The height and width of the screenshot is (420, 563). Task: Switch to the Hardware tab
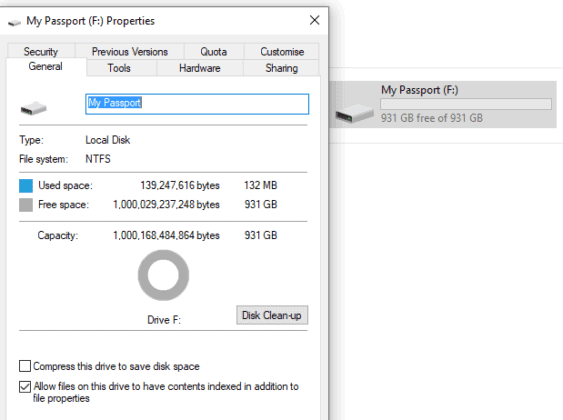[x=200, y=68]
